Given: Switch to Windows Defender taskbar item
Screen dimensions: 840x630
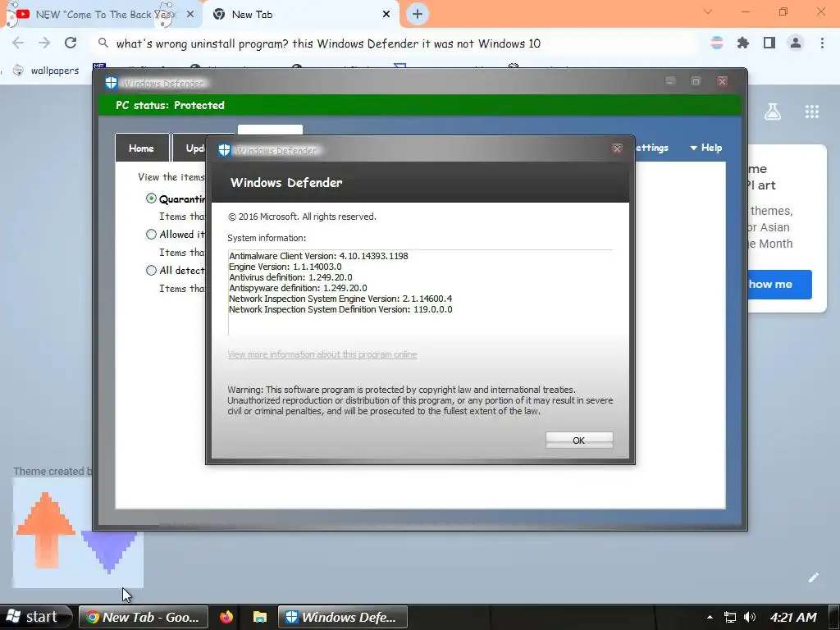Looking at the screenshot, I should (x=343, y=617).
